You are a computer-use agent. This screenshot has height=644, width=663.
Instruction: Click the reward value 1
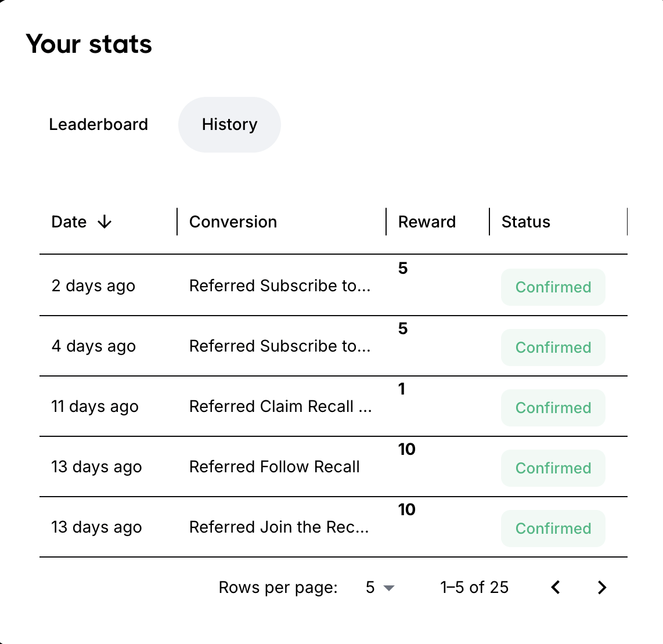[402, 389]
